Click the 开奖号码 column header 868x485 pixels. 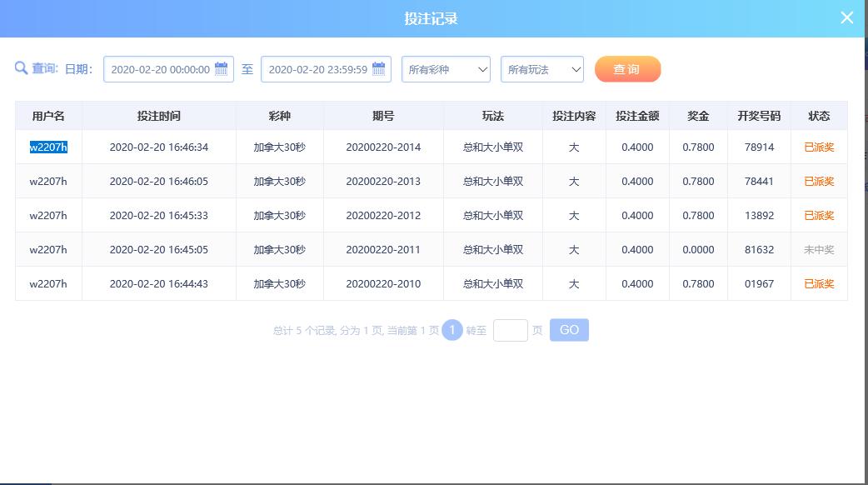click(x=759, y=116)
